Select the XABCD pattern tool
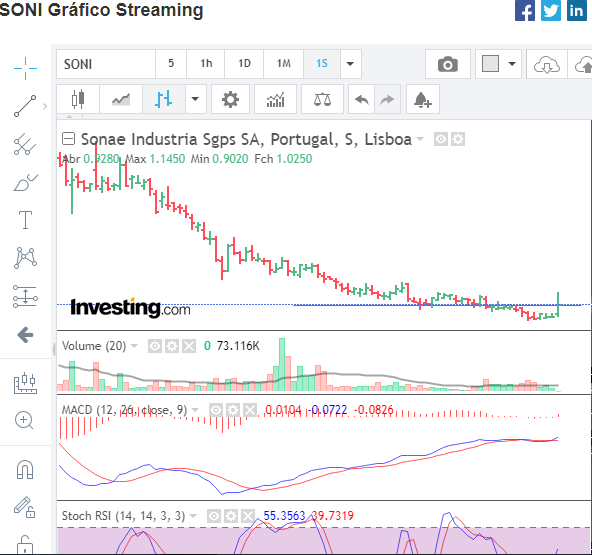This screenshot has width=592, height=555. click(x=25, y=258)
